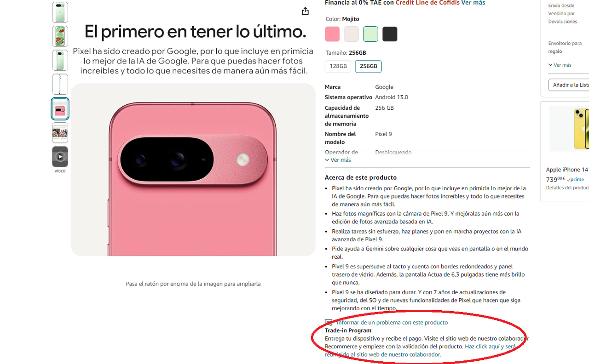View the first green phone front thumbnail
The width and height of the screenshot is (589, 364).
coord(60,12)
